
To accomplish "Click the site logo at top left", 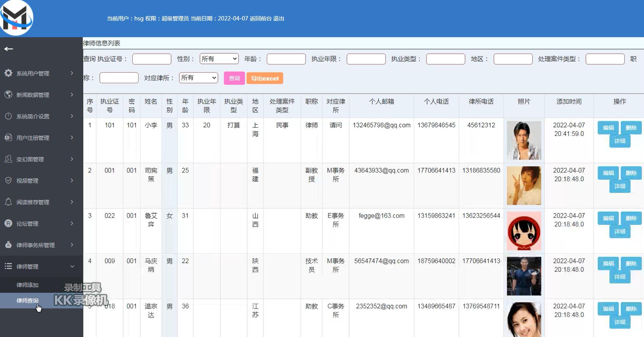I will 16,18.
